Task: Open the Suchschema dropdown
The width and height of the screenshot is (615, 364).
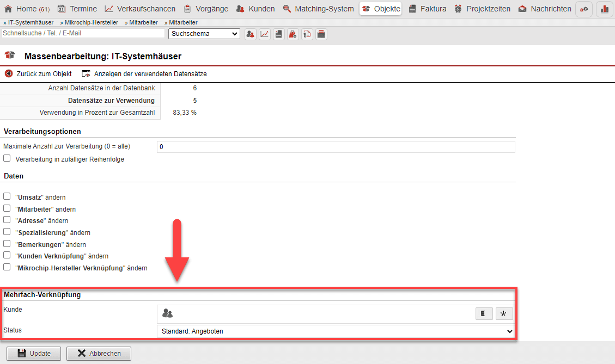Action: pyautogui.click(x=204, y=34)
